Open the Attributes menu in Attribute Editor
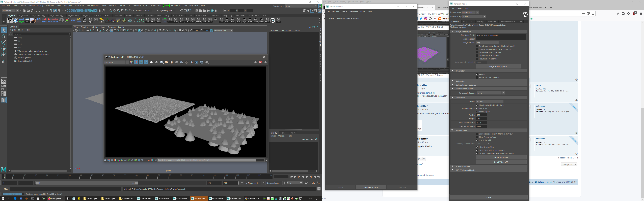Screen dimensions: 644x201 point(354,12)
